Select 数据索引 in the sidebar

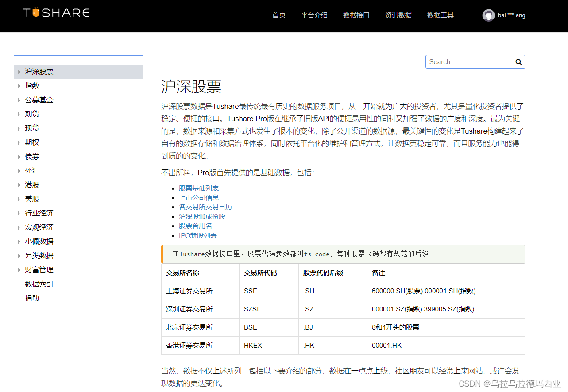[x=39, y=284]
